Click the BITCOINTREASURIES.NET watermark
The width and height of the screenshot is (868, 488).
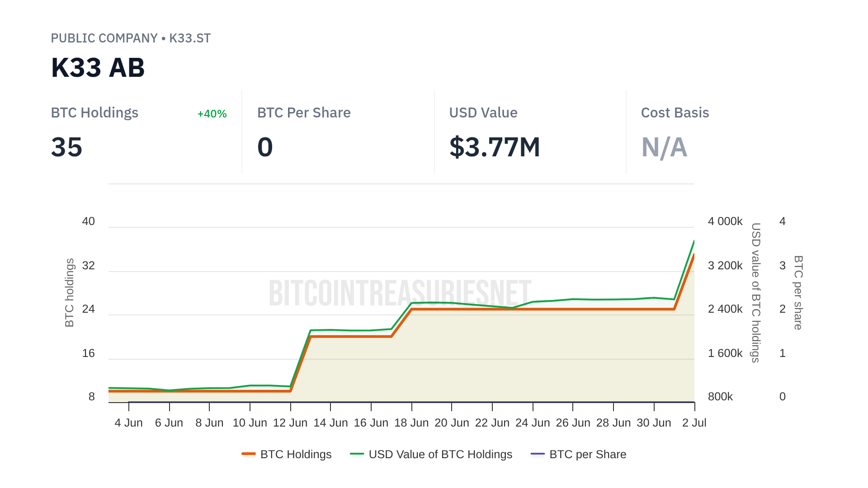click(400, 293)
